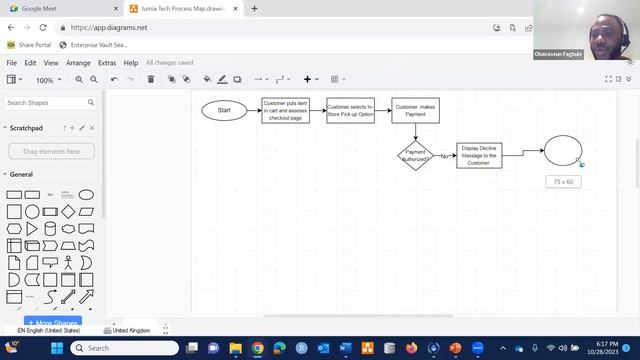Screen dimensions: 640x360
Task: Open Microsoft Word from the taskbar
Action: pos(345,348)
